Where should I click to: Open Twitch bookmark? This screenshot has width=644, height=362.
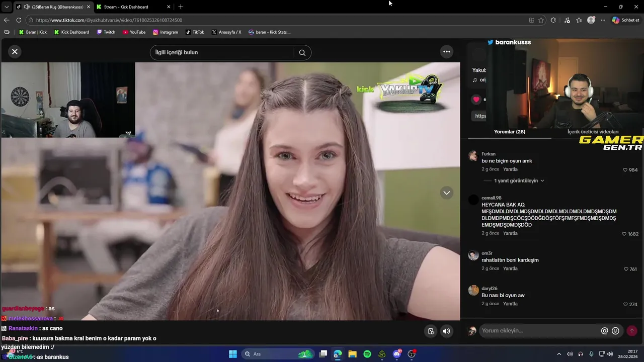(106, 32)
